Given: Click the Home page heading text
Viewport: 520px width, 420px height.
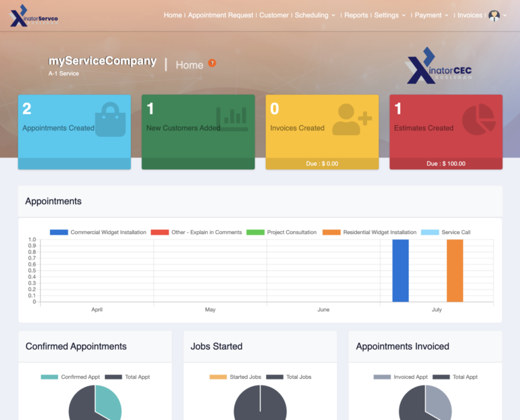Looking at the screenshot, I should [190, 65].
